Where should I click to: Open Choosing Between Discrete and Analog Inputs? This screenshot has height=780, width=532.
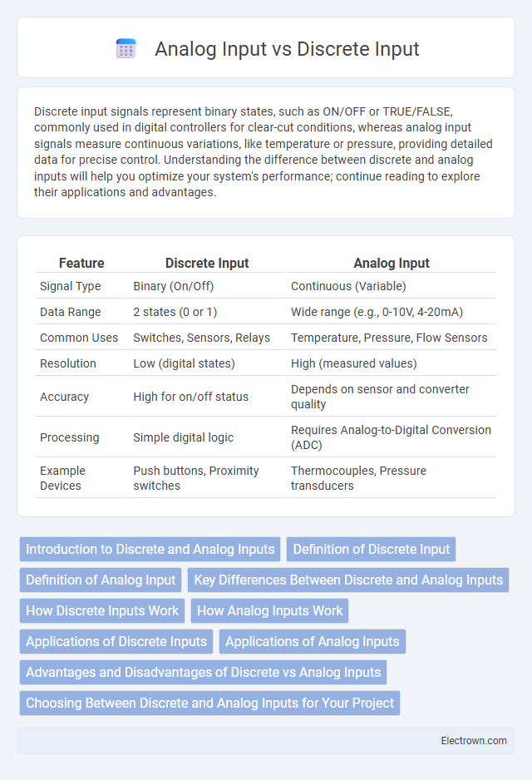tap(209, 703)
